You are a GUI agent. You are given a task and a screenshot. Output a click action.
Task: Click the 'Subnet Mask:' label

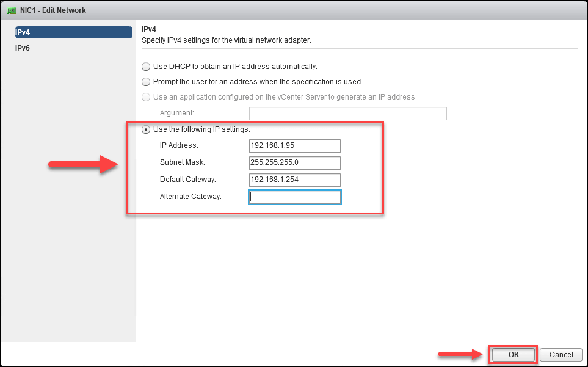(x=182, y=162)
